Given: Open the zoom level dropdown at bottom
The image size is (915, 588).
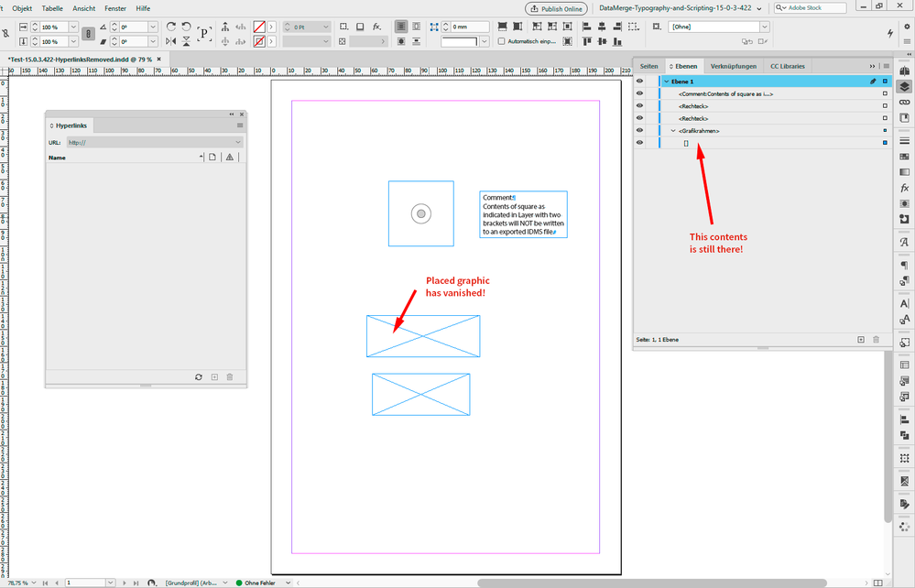Looking at the screenshot, I should 34,583.
